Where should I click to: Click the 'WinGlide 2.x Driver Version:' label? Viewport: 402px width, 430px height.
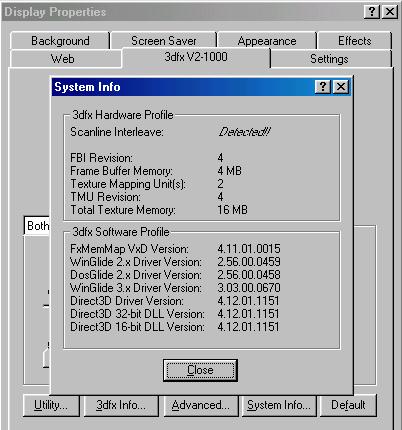[x=136, y=262]
